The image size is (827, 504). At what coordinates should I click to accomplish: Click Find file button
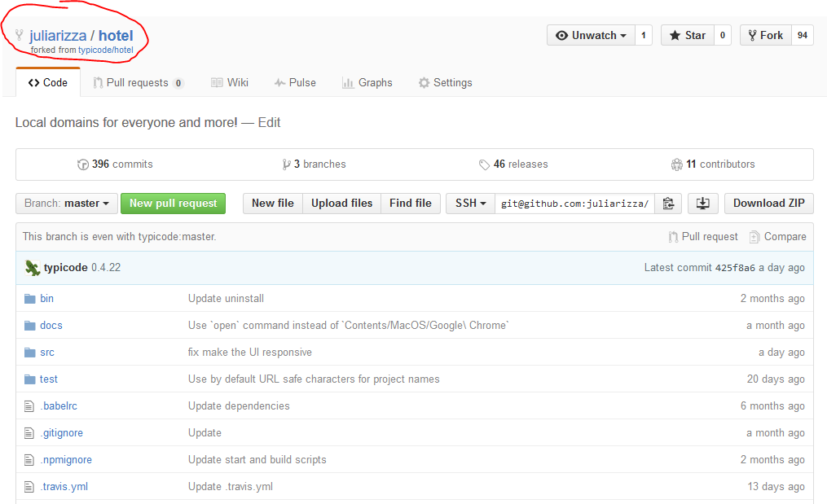pos(411,204)
